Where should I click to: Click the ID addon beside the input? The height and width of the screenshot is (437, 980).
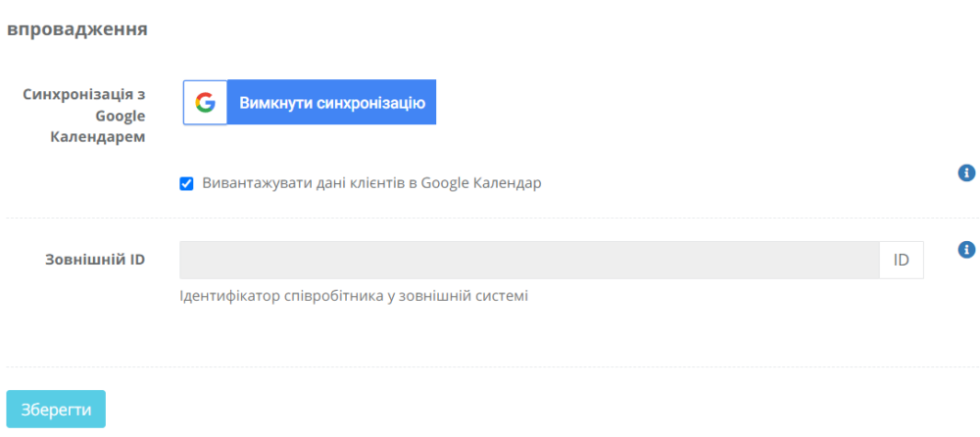tap(902, 260)
